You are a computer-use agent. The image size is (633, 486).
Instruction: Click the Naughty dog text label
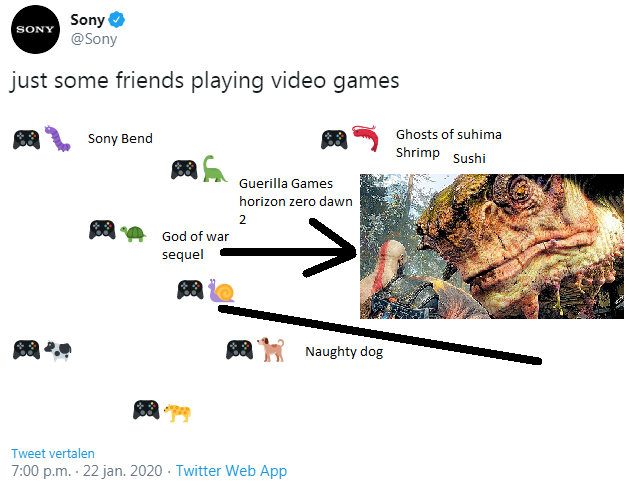[344, 352]
